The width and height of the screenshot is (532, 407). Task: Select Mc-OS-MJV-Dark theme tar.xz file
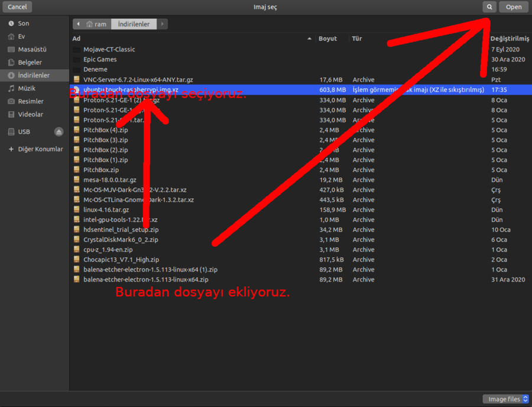point(301,190)
